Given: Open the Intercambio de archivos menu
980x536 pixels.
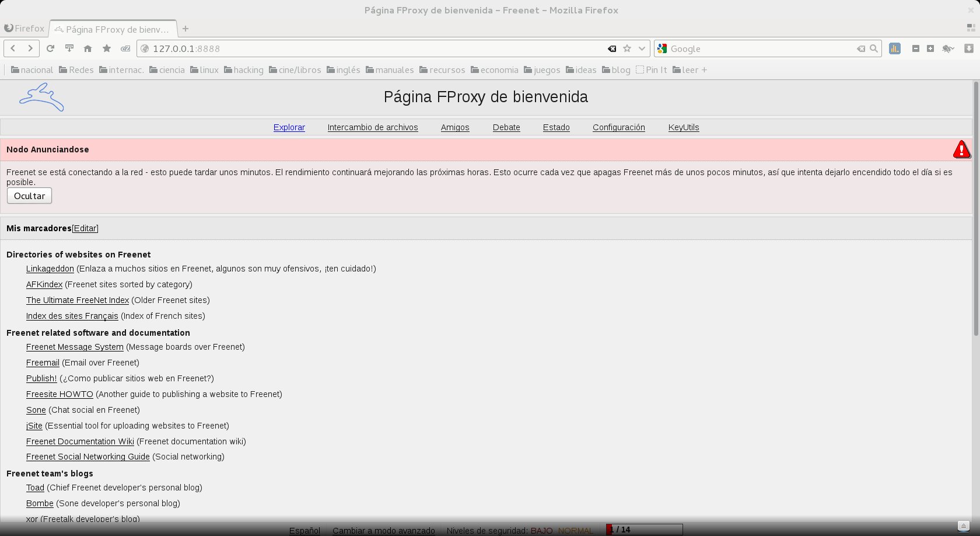Looking at the screenshot, I should coord(373,127).
